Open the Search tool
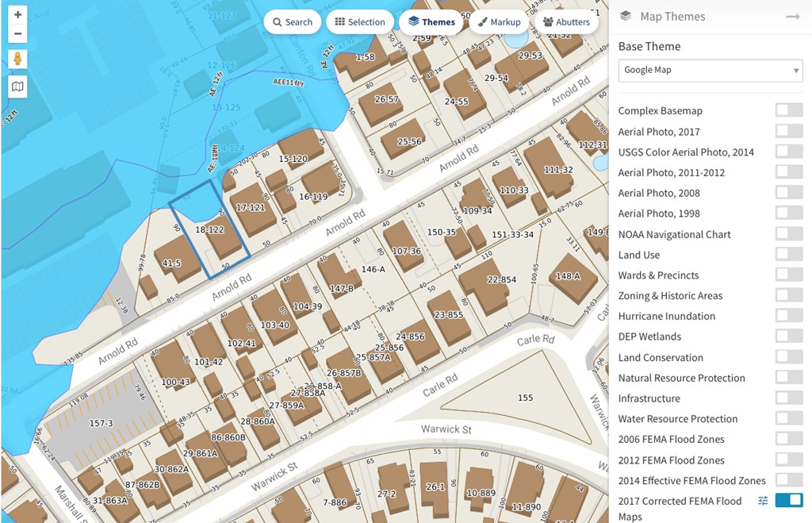Screen dimensions: 812x523 tap(293, 21)
